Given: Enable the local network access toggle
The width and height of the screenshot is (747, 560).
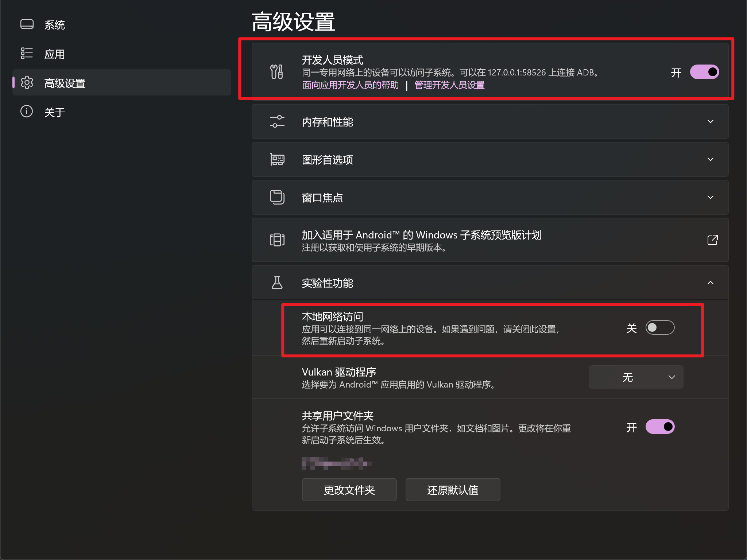Looking at the screenshot, I should pyautogui.click(x=659, y=327).
